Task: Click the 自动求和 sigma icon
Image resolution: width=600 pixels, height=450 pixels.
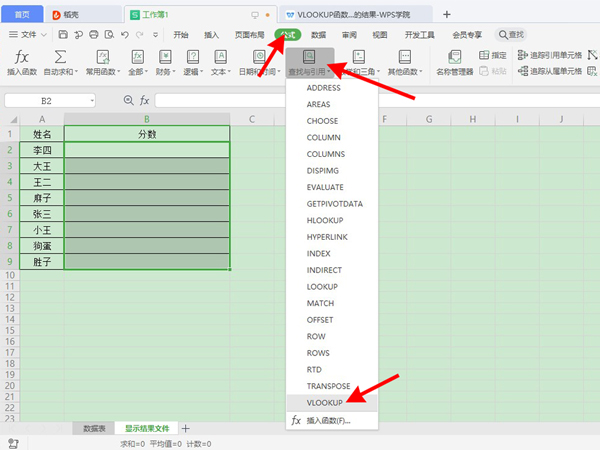Action: [x=61, y=57]
